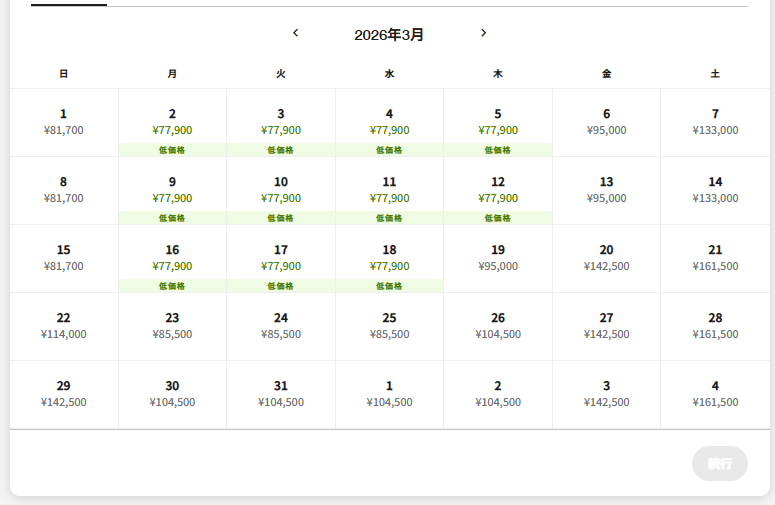Choose March 16 low-price date
Viewport: 775px width, 505px height.
[172, 258]
